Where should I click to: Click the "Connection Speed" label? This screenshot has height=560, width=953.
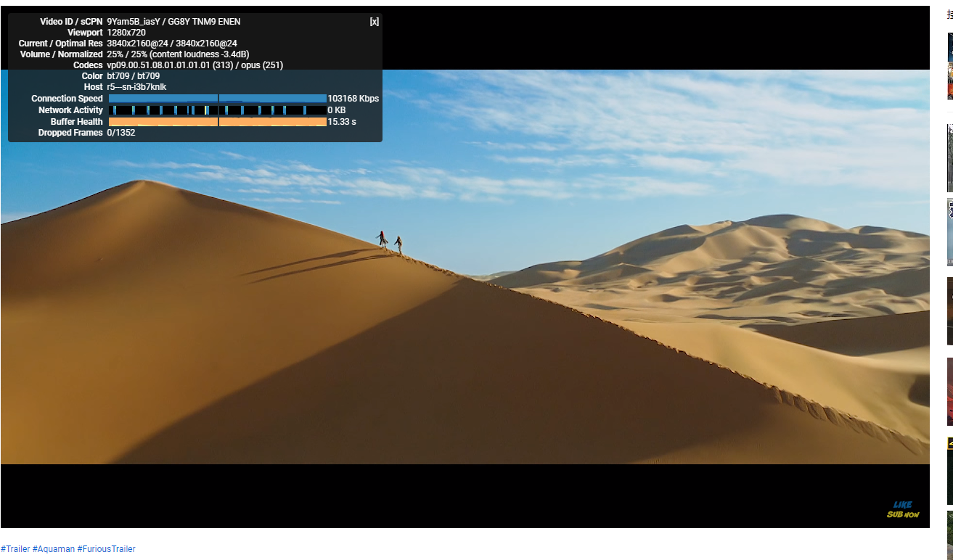point(67,99)
